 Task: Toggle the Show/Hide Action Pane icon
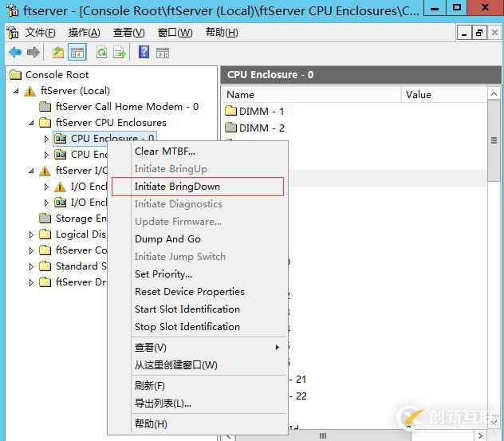163,53
